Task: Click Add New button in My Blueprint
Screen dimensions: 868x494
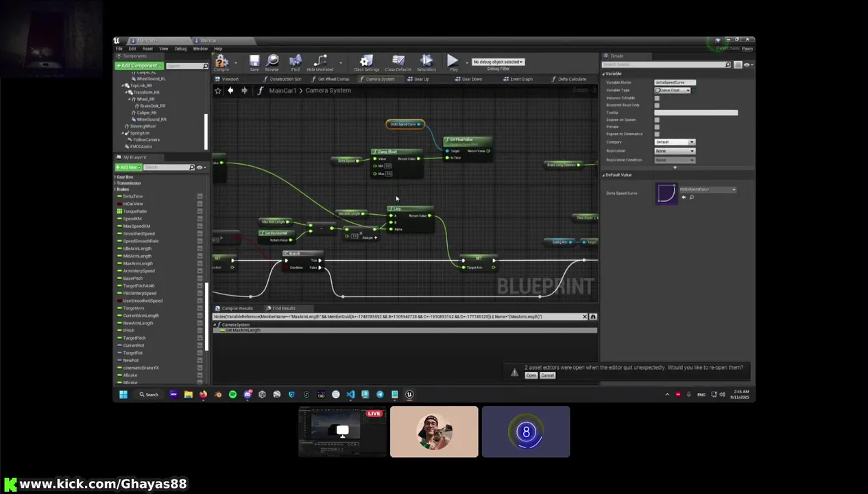Action: (x=128, y=167)
